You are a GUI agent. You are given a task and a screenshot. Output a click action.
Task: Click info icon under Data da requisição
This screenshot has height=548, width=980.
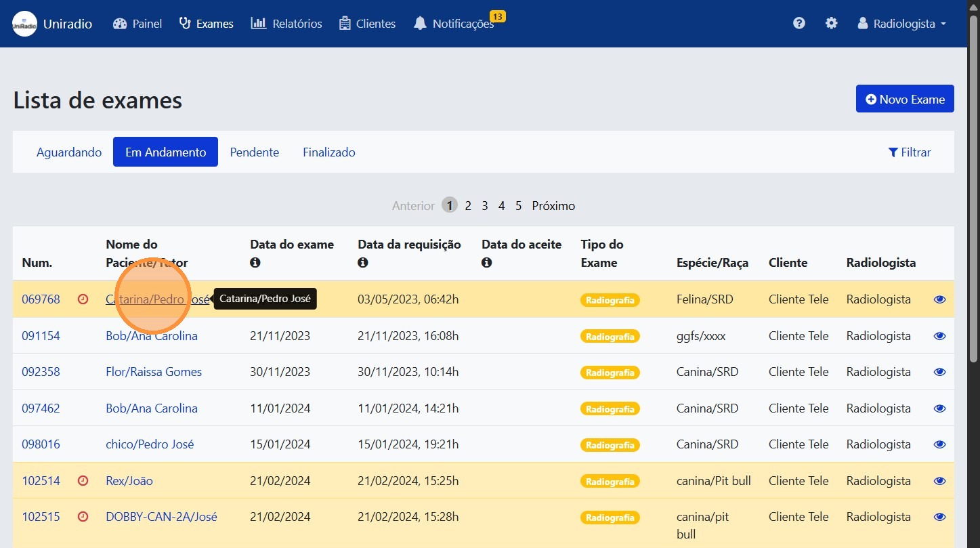[363, 263]
